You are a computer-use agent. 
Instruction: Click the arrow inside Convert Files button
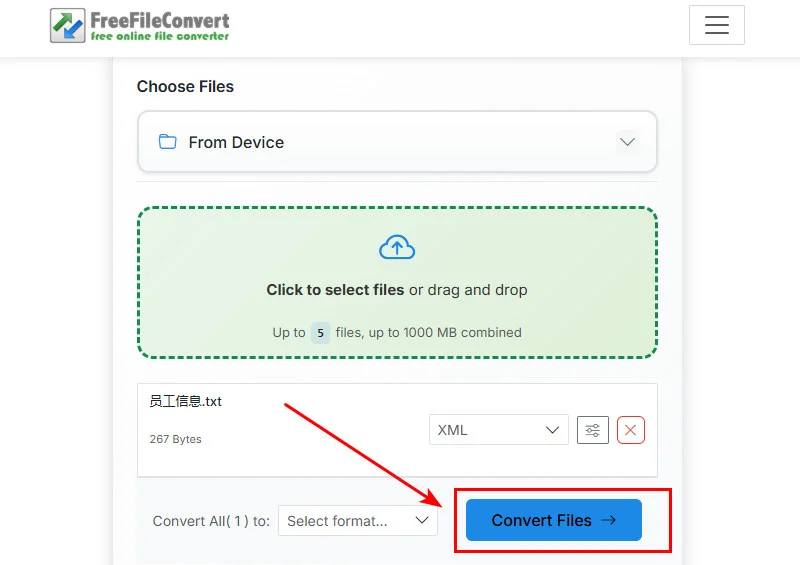click(609, 520)
